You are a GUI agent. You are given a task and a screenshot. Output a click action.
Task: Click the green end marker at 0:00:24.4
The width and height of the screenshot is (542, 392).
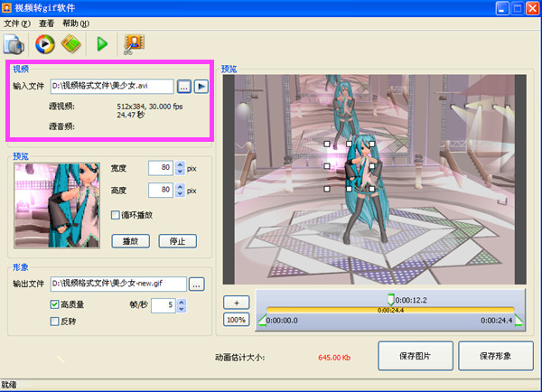pyautogui.click(x=519, y=320)
